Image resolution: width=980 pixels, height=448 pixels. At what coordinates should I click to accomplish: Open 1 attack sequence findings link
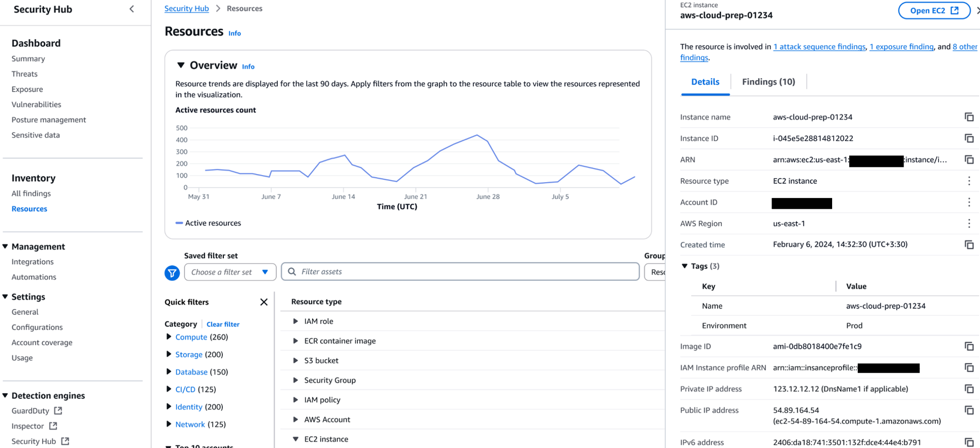pyautogui.click(x=819, y=47)
